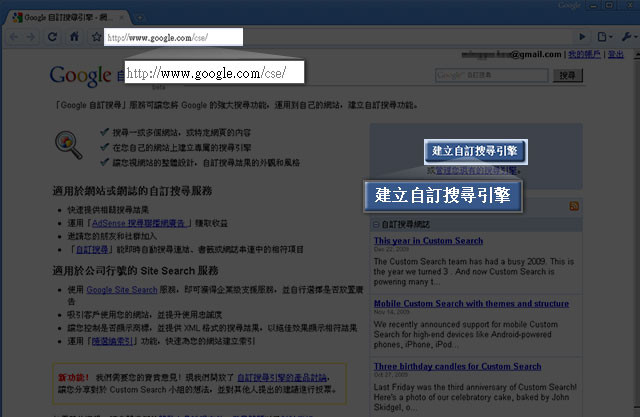The width and height of the screenshot is (640, 417).
Task: Click the Google logo
Action: tap(80, 75)
